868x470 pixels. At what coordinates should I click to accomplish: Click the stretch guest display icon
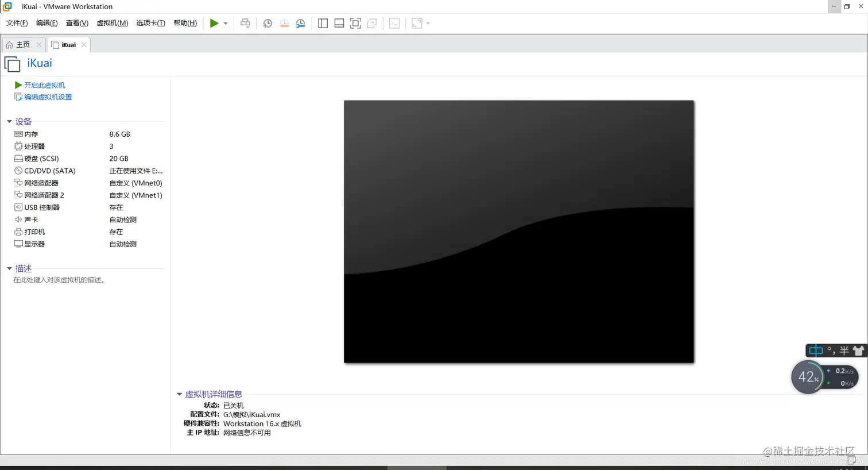click(417, 24)
